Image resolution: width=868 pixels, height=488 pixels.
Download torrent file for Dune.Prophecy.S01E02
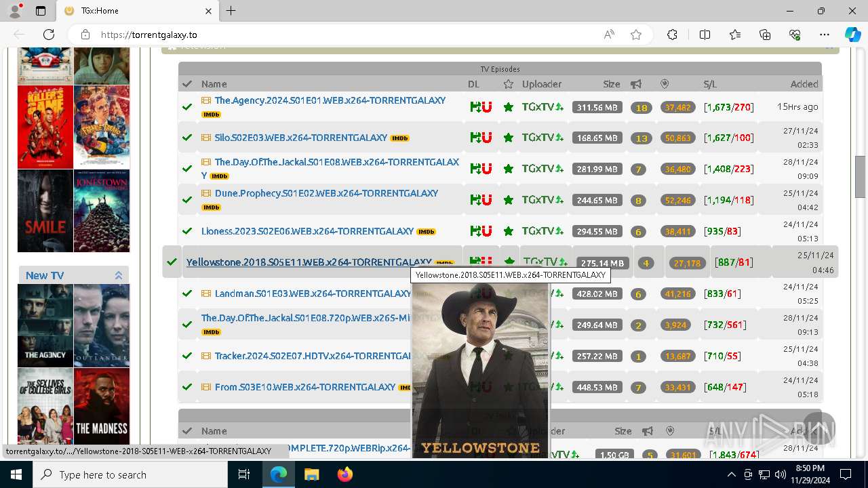475,200
